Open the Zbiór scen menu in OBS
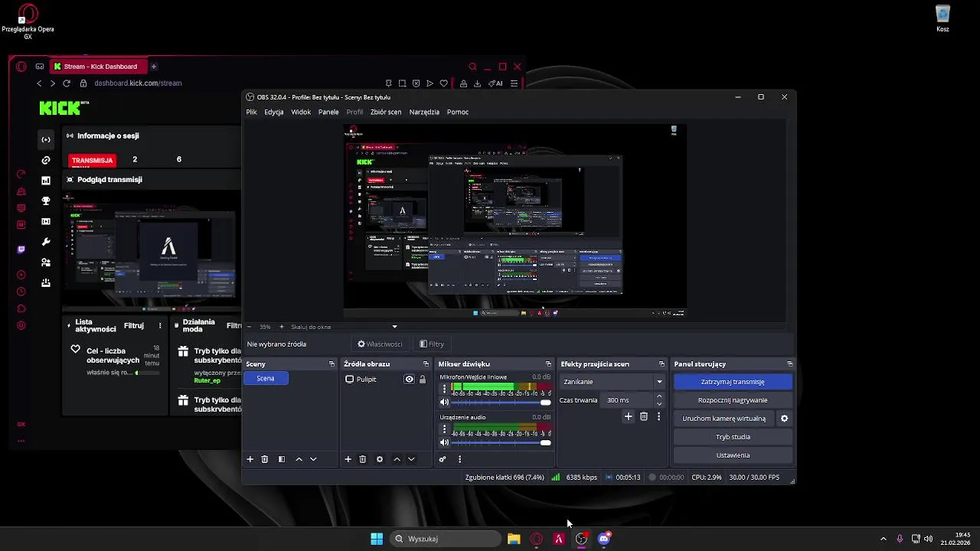This screenshot has width=980, height=551. (386, 112)
